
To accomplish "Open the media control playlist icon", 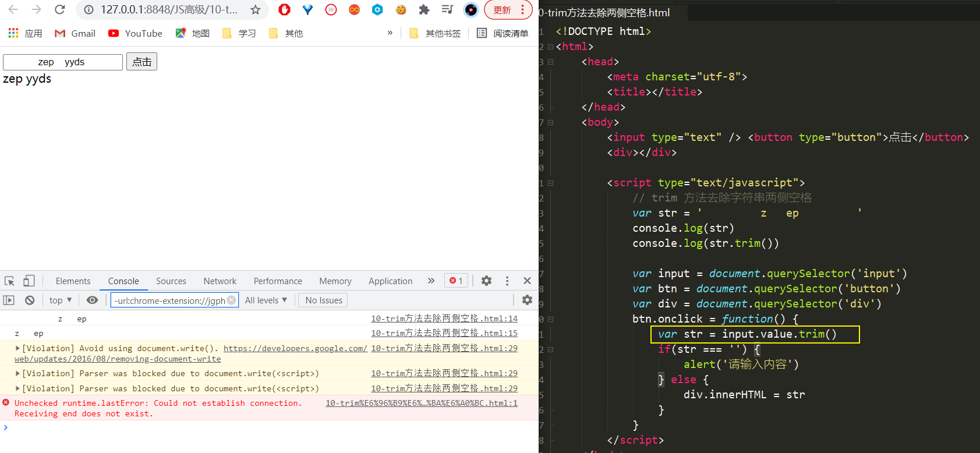I will point(447,9).
